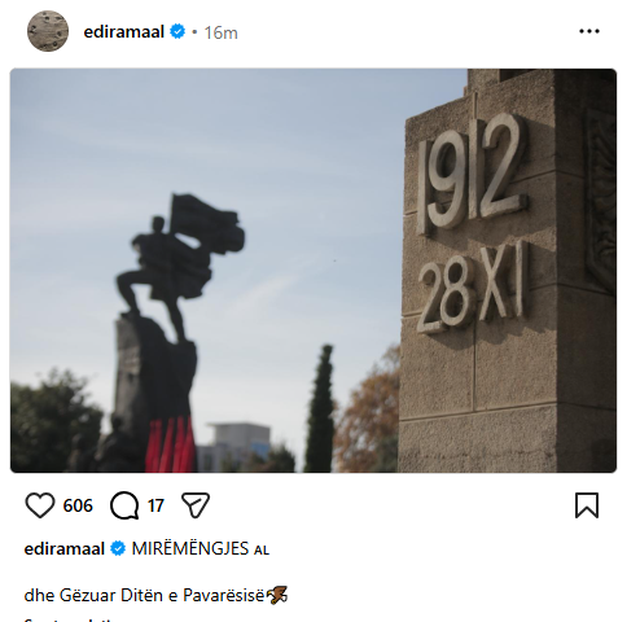Click the eagle emoji in caption
This screenshot has height=622, width=640.
click(277, 595)
